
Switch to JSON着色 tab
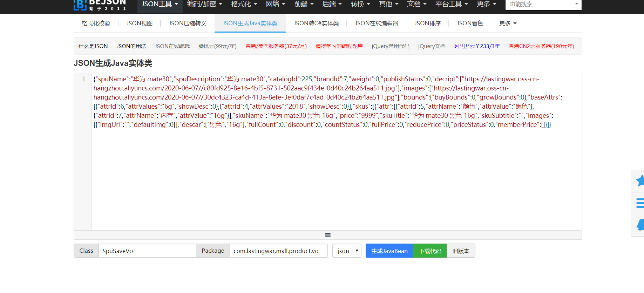tap(470, 23)
